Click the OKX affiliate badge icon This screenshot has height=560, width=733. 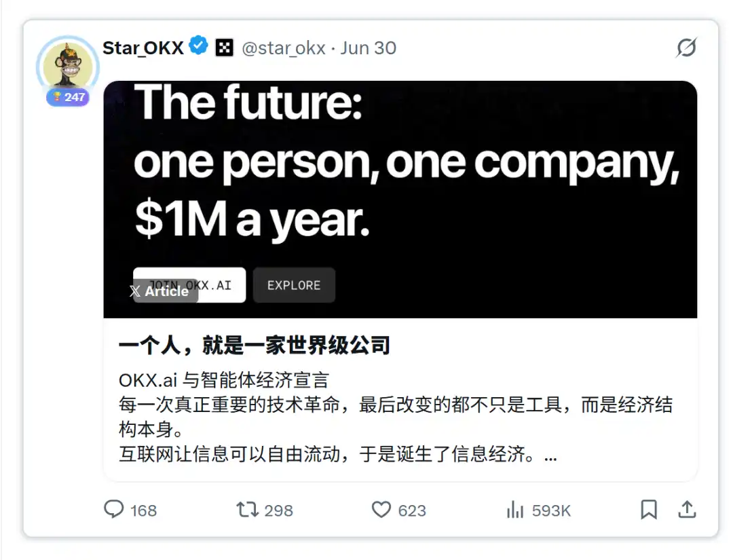click(x=225, y=48)
